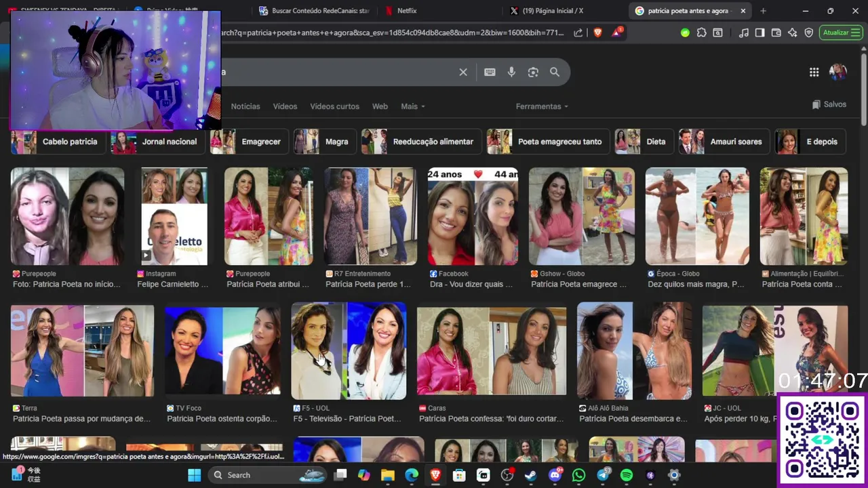Viewport: 868px width, 488px height.
Task: Submit search with magnifier icon
Action: coord(555,72)
